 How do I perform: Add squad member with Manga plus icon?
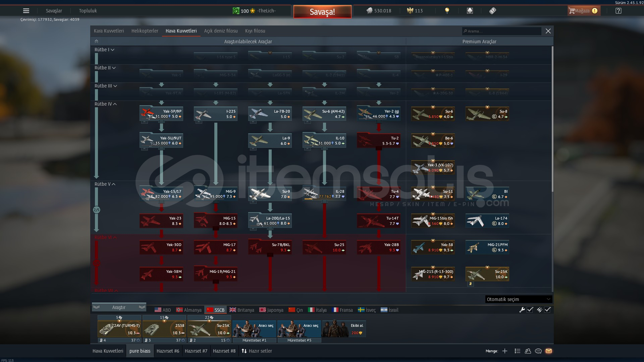pos(505,351)
